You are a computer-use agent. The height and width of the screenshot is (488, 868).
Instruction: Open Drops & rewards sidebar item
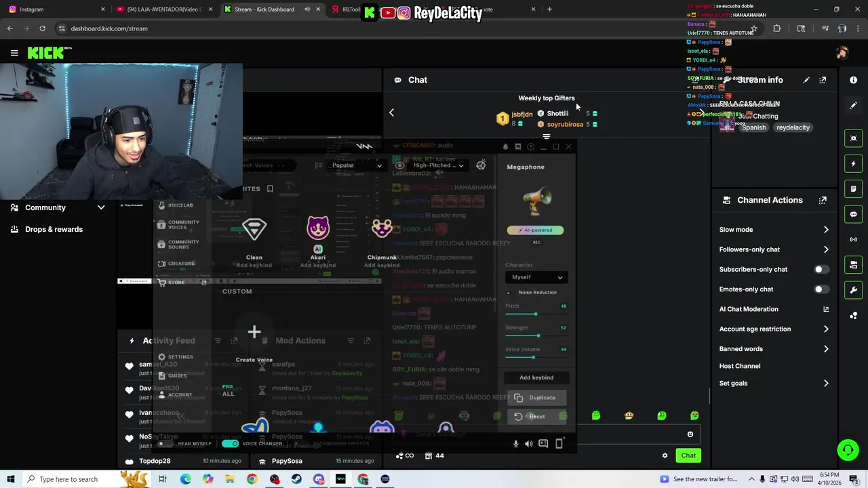point(54,229)
